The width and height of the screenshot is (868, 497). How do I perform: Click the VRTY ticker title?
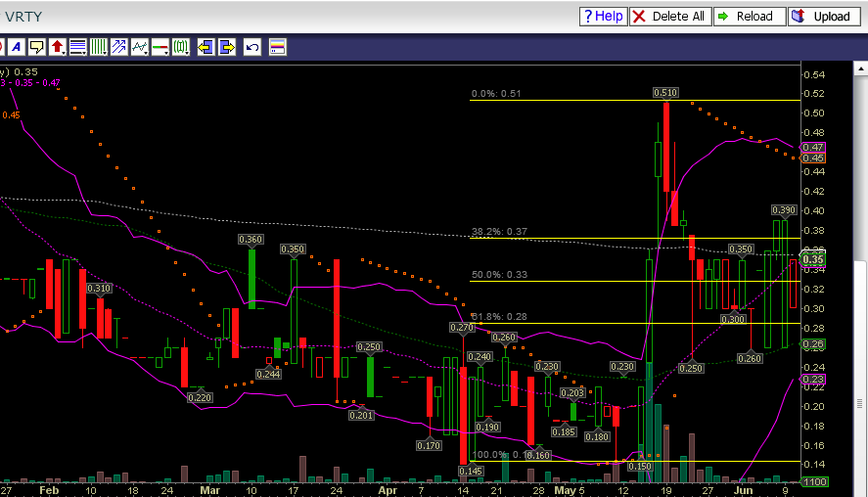23,17
